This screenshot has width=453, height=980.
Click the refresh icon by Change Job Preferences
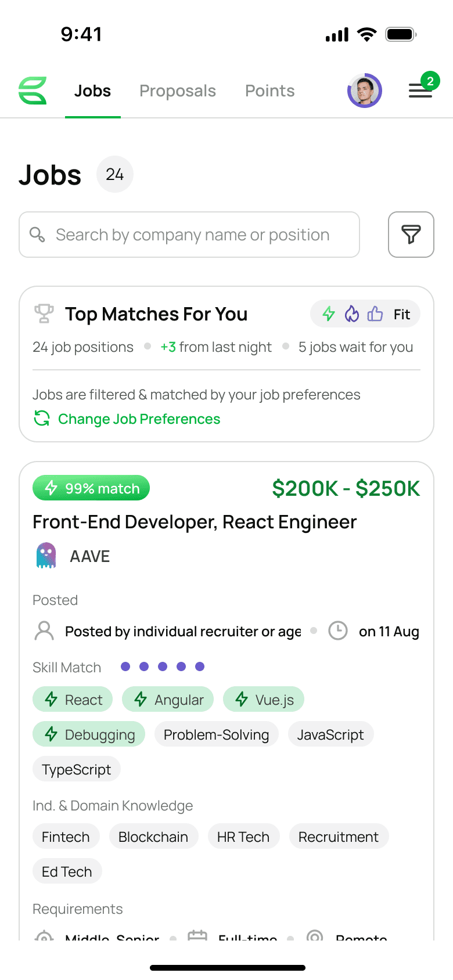pyautogui.click(x=42, y=419)
